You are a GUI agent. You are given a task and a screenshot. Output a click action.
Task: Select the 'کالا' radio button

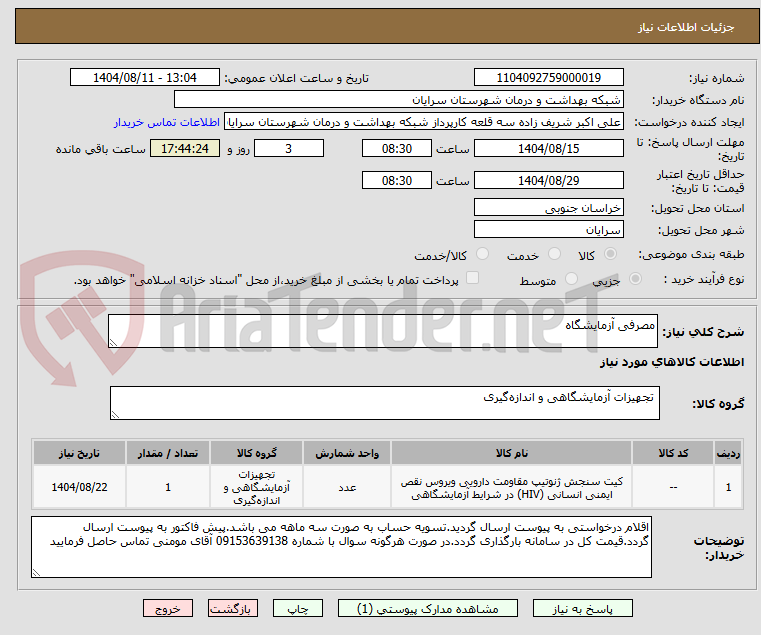[x=611, y=254]
